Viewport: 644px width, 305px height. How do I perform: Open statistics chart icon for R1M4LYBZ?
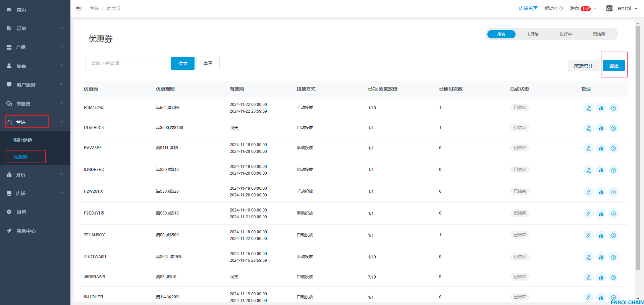(601, 108)
